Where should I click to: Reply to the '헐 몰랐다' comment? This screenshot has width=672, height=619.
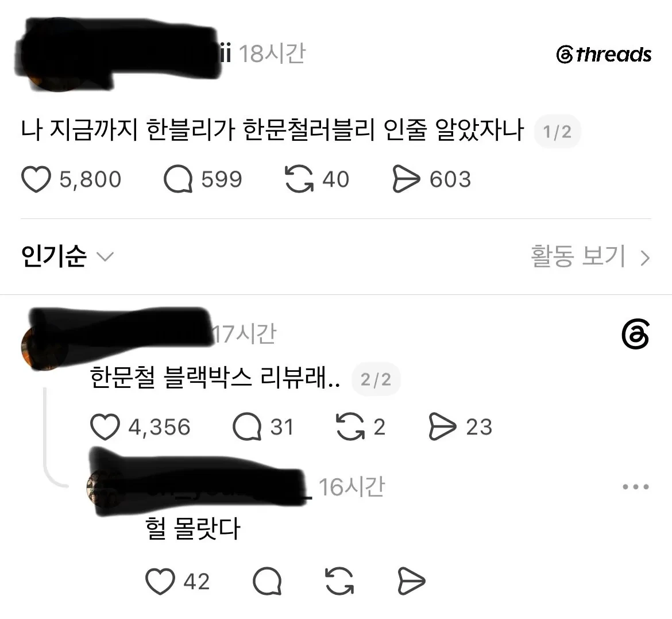pyautogui.click(x=268, y=581)
